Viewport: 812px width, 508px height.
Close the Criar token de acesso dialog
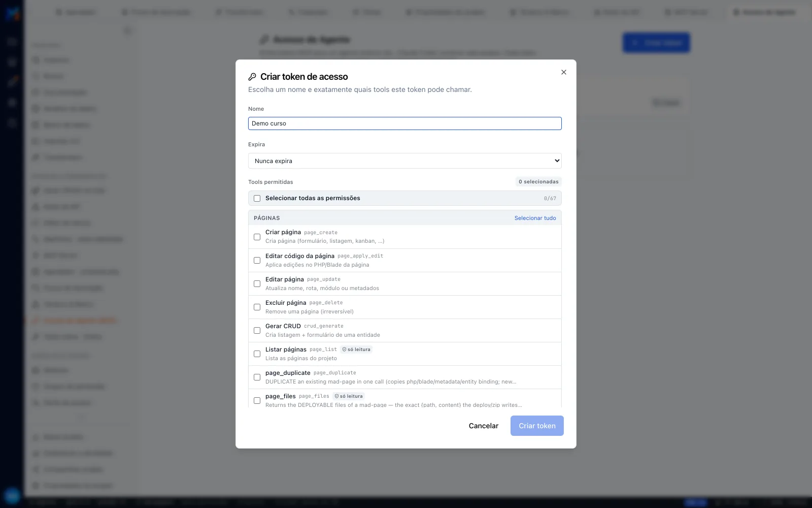coord(563,72)
